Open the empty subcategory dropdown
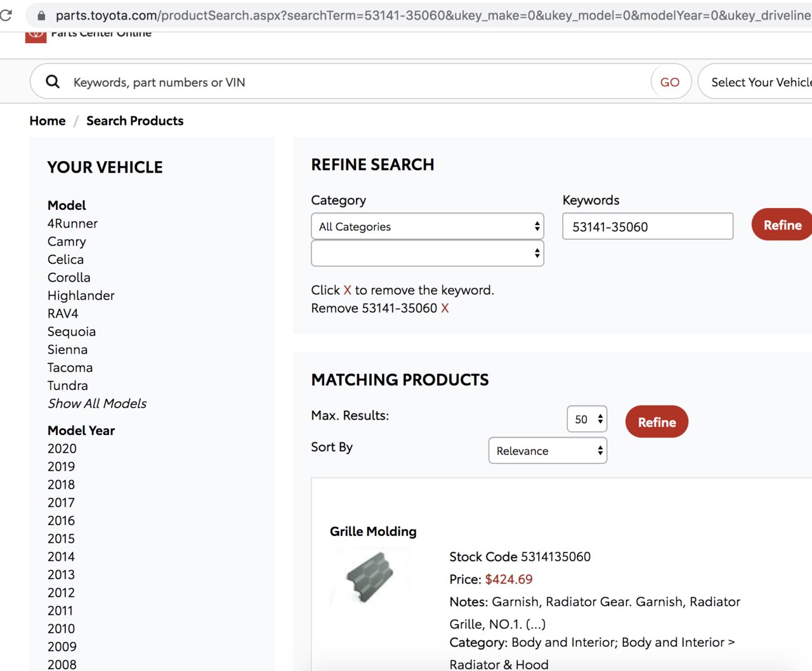The height and width of the screenshot is (671, 812). point(428,254)
